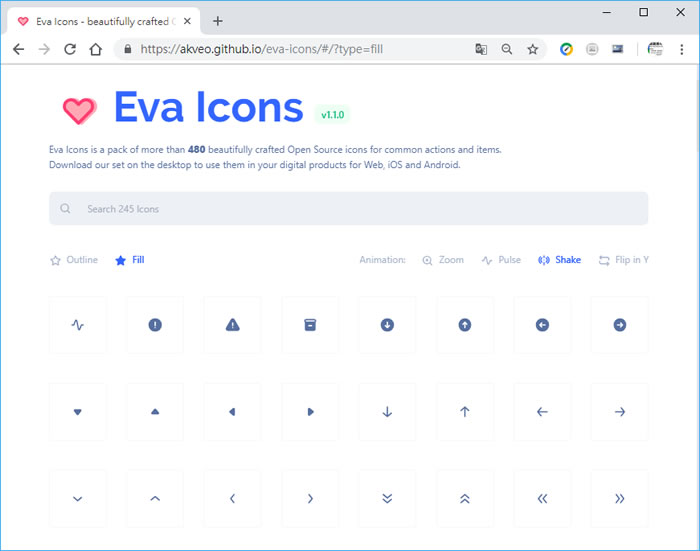Select the arrow circle left icon
This screenshot has width=700, height=551.
[x=542, y=325]
